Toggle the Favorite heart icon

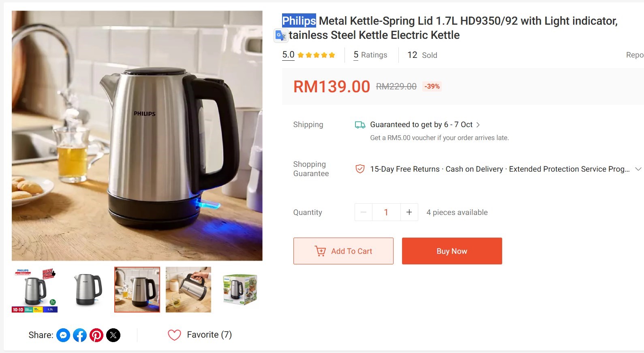coord(174,335)
